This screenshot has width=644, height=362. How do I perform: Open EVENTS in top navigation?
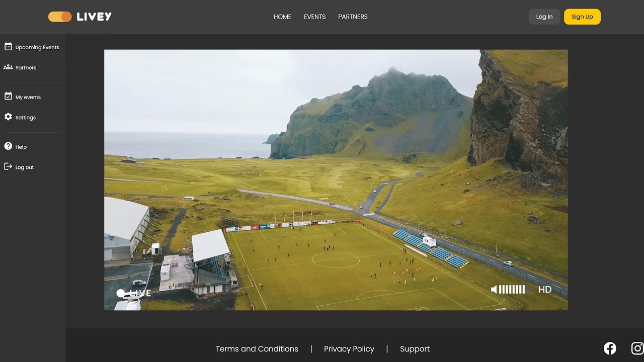tap(315, 17)
